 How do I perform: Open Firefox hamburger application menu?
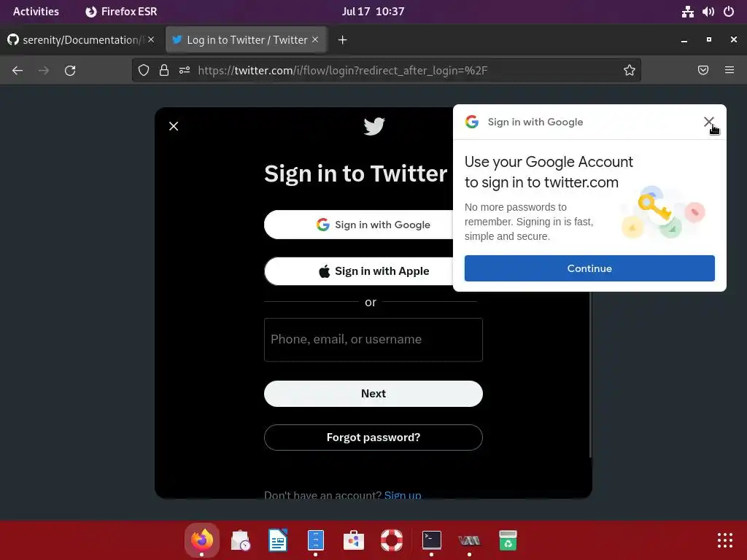click(x=729, y=71)
